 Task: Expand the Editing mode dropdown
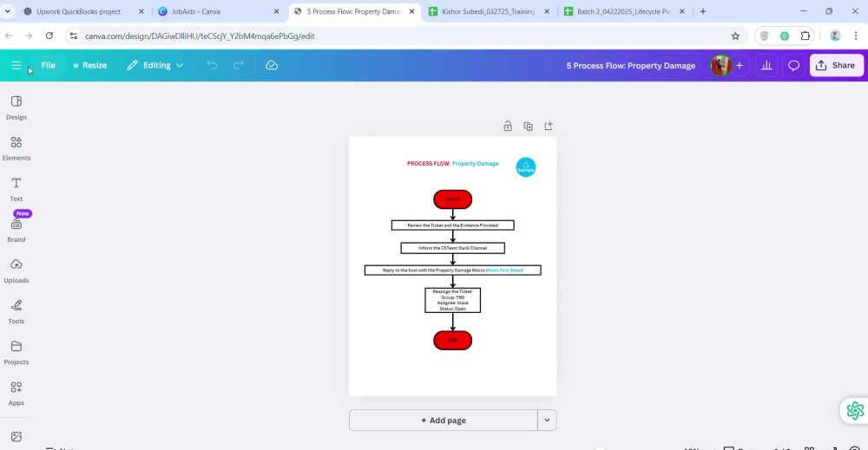(155, 65)
